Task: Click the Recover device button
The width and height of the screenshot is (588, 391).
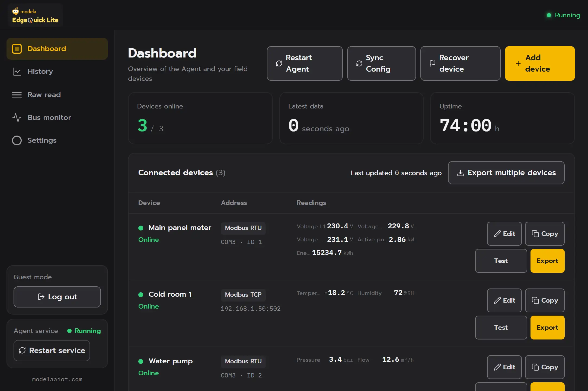Action: pyautogui.click(x=460, y=63)
